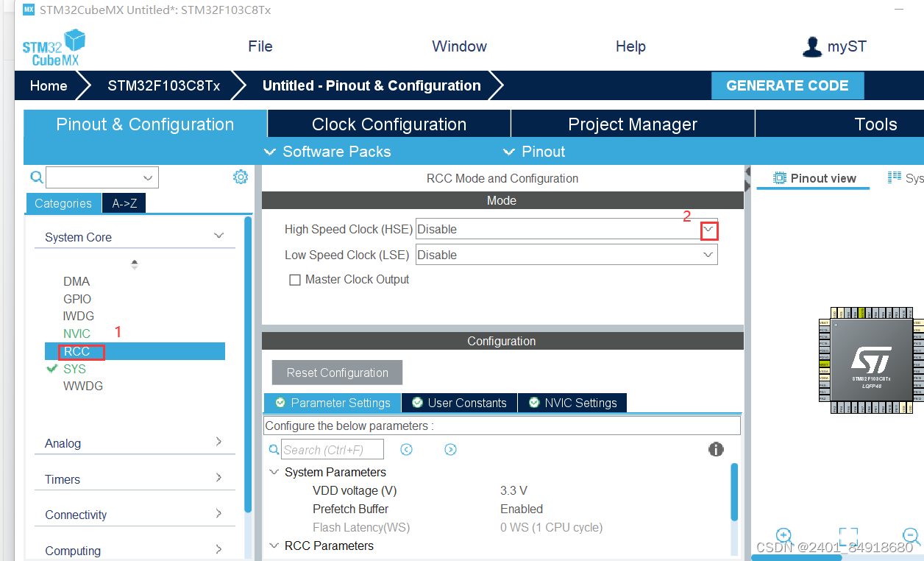The width and height of the screenshot is (924, 561).
Task: Collapse the RCC Parameters group
Action: 274,546
